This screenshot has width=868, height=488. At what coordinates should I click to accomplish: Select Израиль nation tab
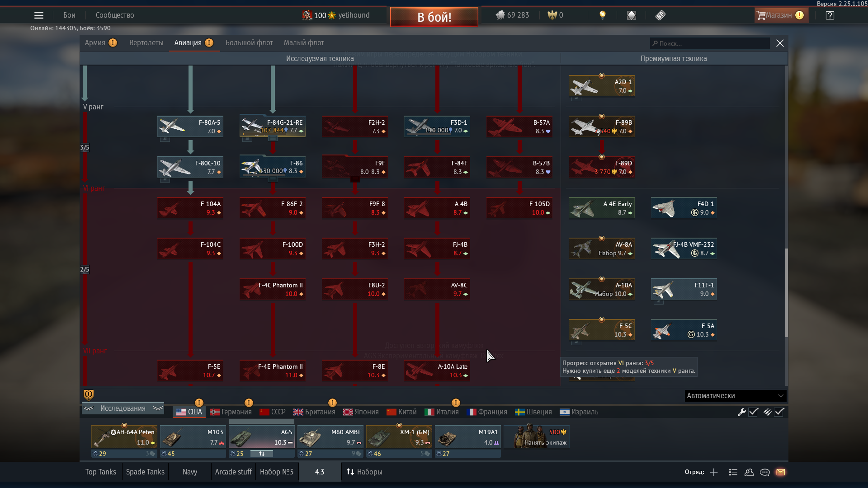coord(579,412)
